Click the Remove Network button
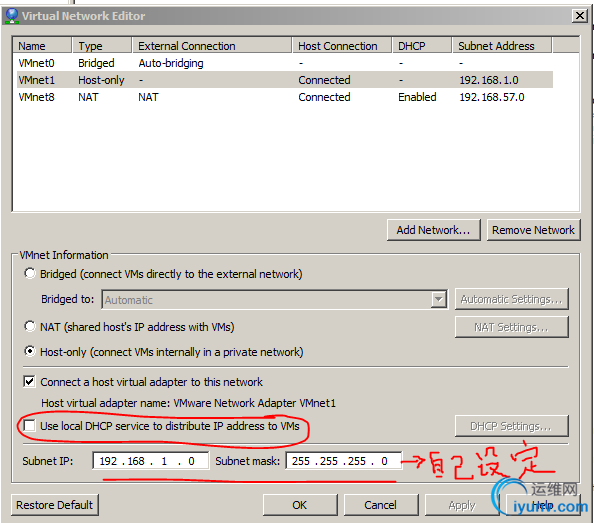 point(533,230)
